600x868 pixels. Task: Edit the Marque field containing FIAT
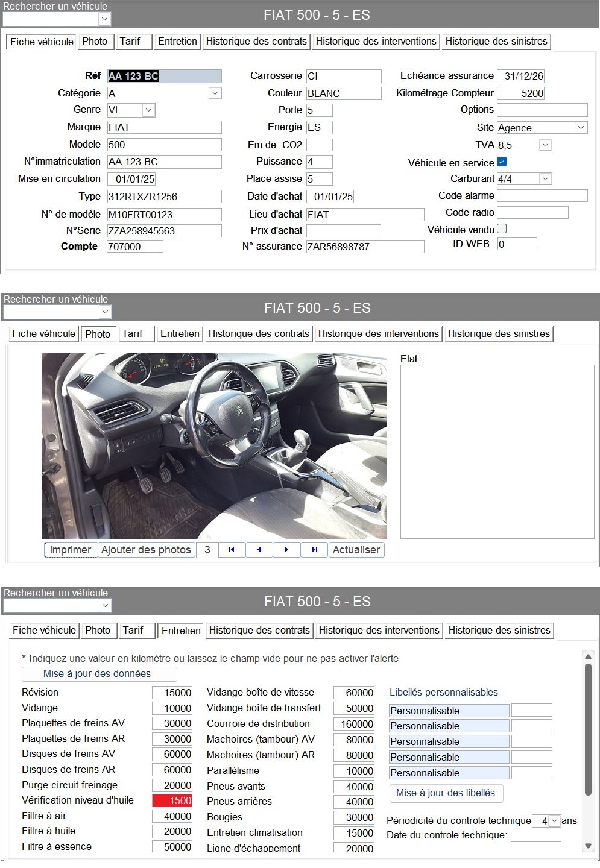tap(165, 127)
